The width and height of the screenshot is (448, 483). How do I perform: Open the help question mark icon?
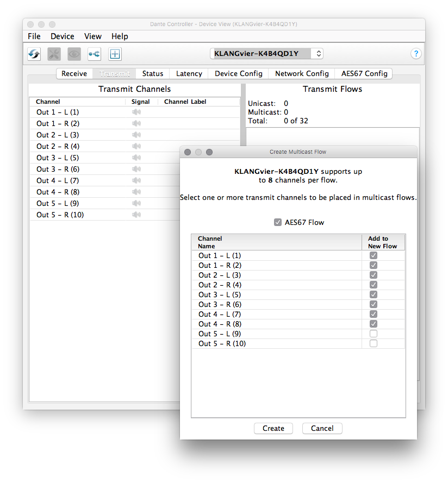416,54
